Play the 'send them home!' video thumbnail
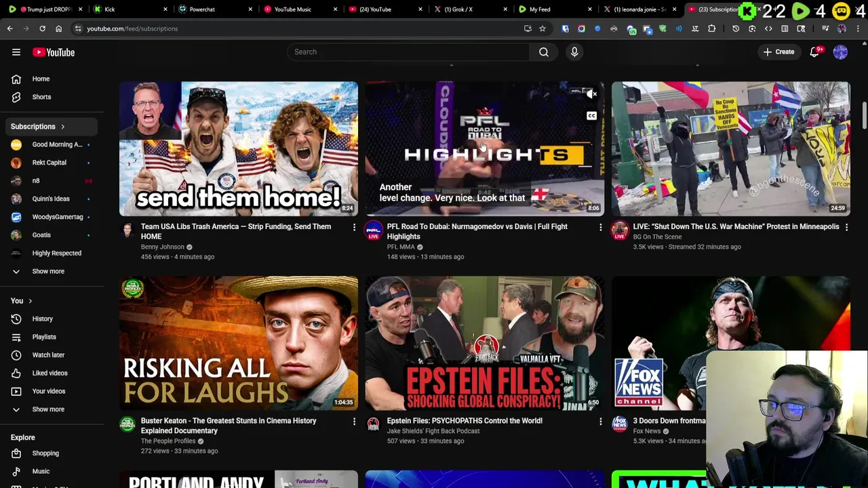Screen dimensions: 868x488 coord(239,148)
